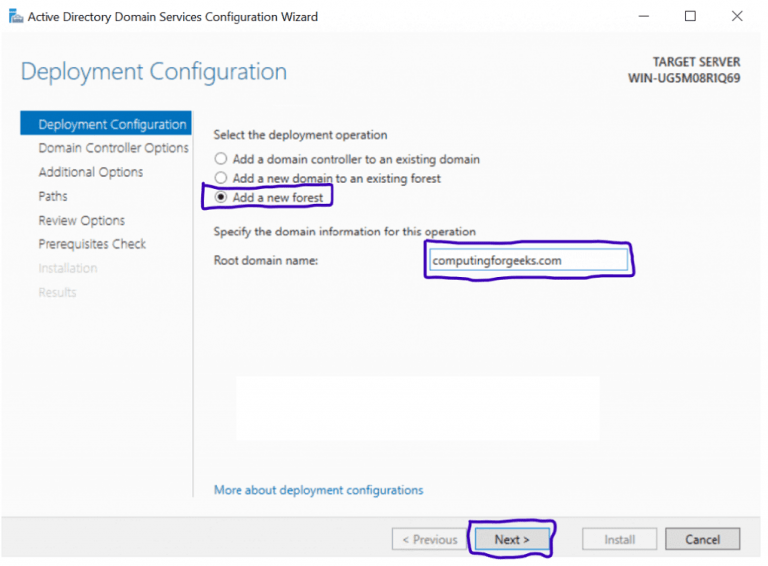Viewport: 768px width, 566px height.
Task: Click the Root domain name text field
Action: click(528, 260)
